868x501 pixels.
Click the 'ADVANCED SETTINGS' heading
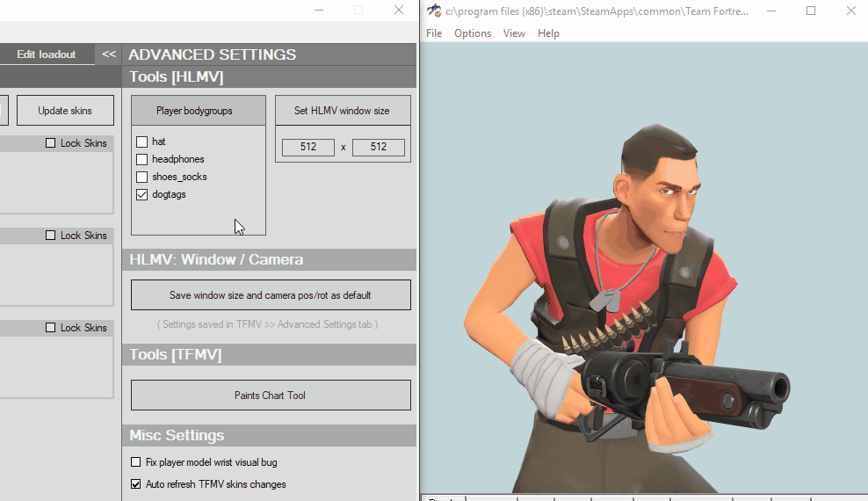pos(213,54)
